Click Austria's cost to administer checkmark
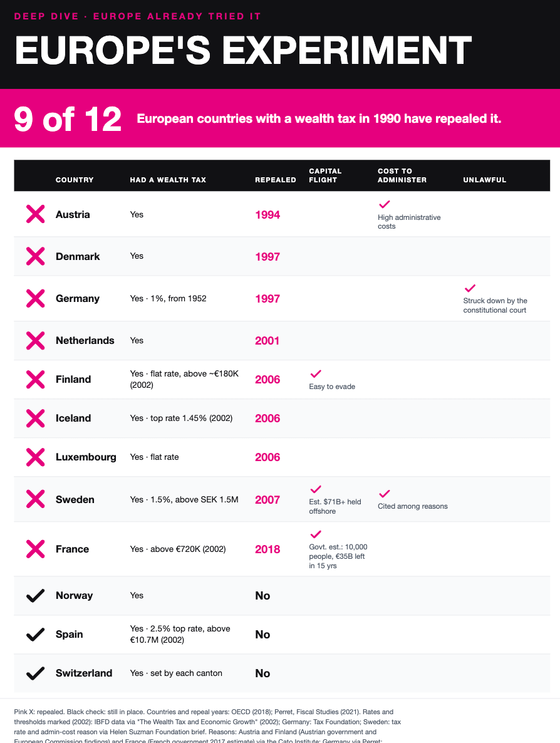 (384, 204)
